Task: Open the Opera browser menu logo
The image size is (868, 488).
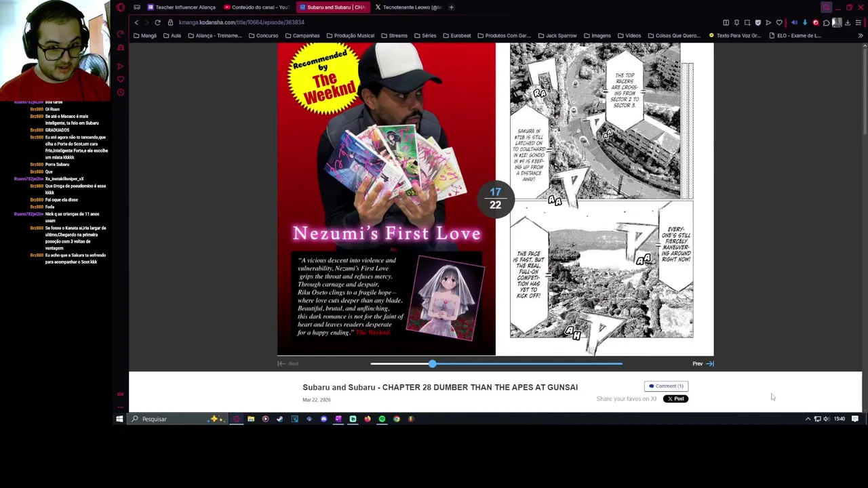Action: [x=121, y=7]
